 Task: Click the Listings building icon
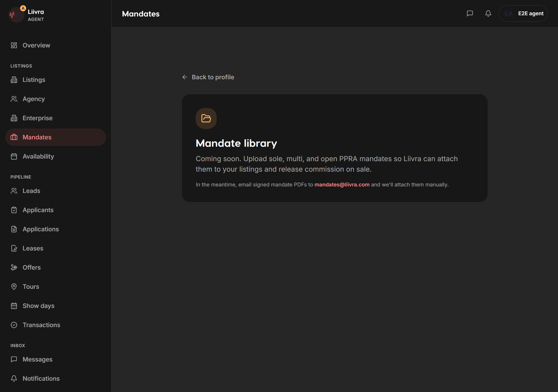pos(14,80)
